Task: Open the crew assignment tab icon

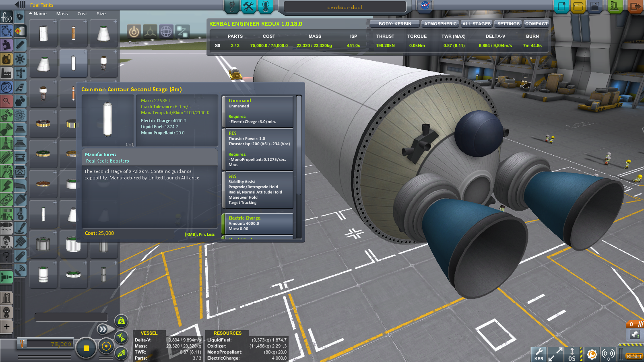Action: coord(266,6)
